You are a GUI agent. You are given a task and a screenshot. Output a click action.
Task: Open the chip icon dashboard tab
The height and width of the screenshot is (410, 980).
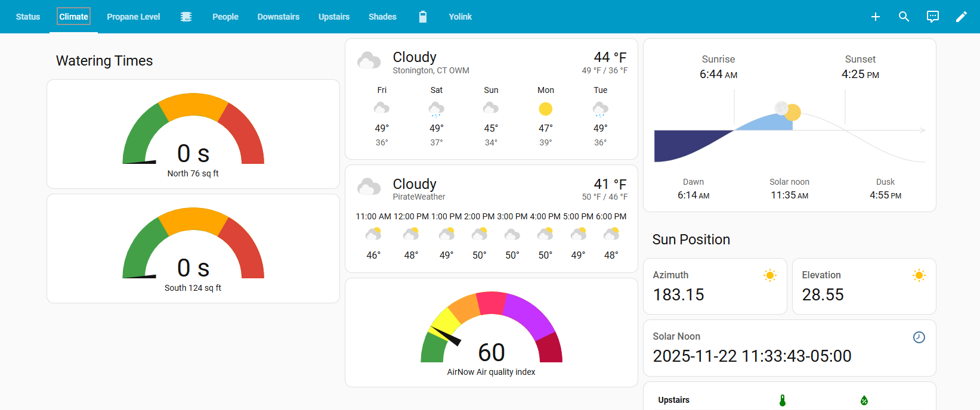coord(186,17)
